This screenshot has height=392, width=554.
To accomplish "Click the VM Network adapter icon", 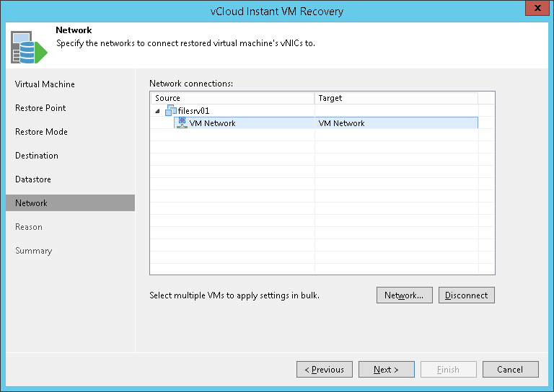I will pos(182,122).
